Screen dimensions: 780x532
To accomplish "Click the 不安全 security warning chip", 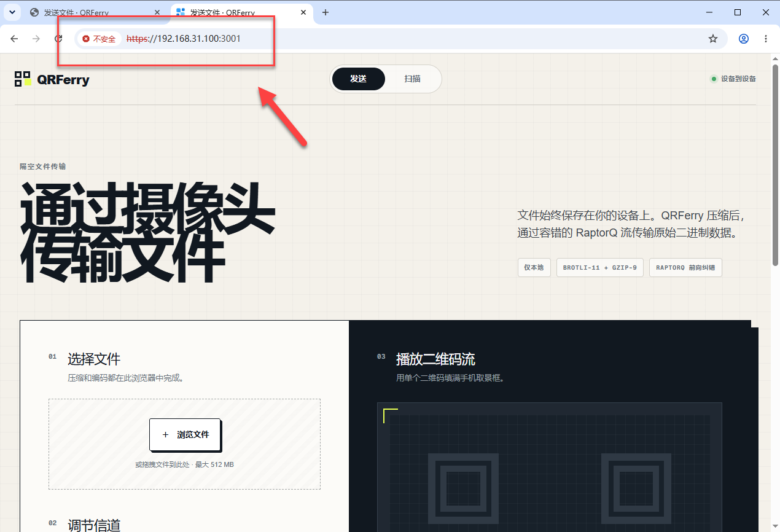I will (x=99, y=39).
